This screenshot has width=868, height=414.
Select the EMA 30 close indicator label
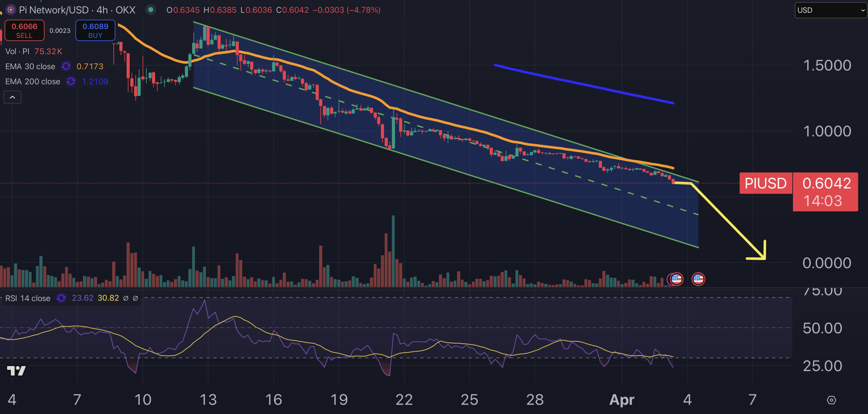(30, 66)
